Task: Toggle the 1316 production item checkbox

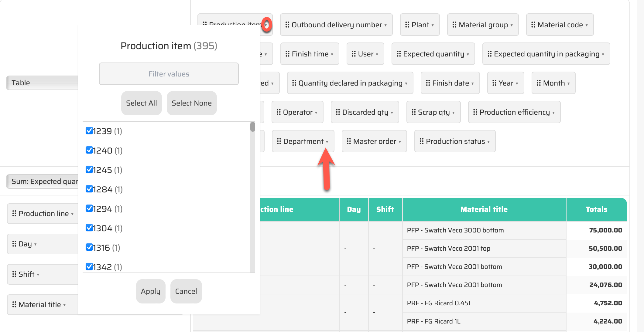Action: click(x=89, y=247)
